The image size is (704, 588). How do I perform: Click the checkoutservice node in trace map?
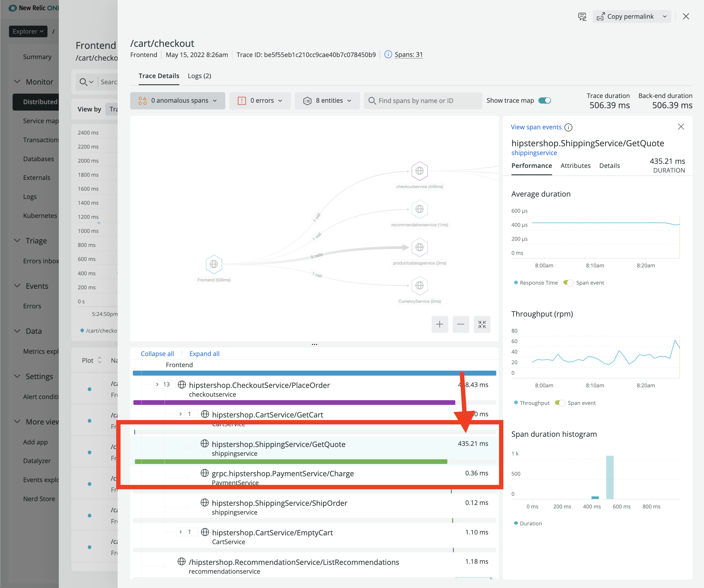[x=419, y=171]
